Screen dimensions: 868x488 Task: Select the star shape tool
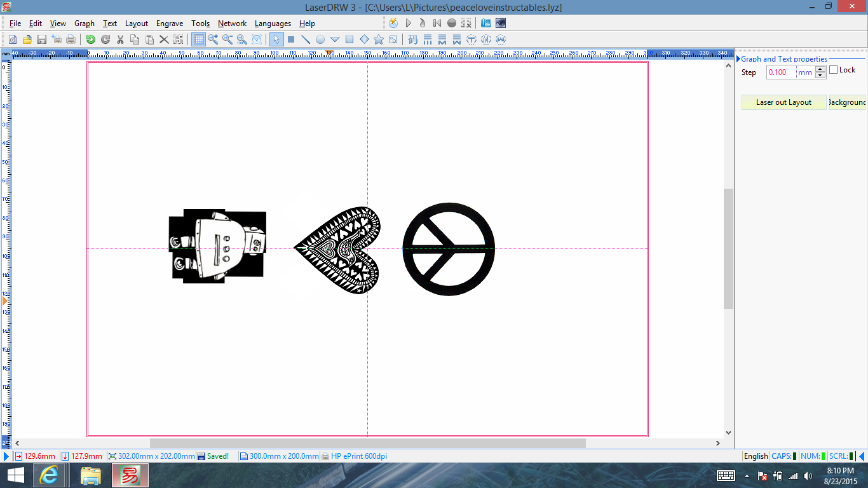(379, 39)
